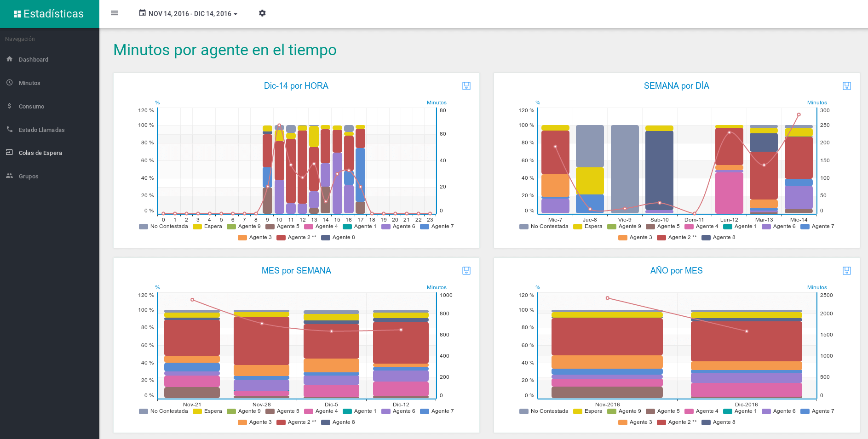Save the AÑO por MES chart
The height and width of the screenshot is (439, 868).
847,271
